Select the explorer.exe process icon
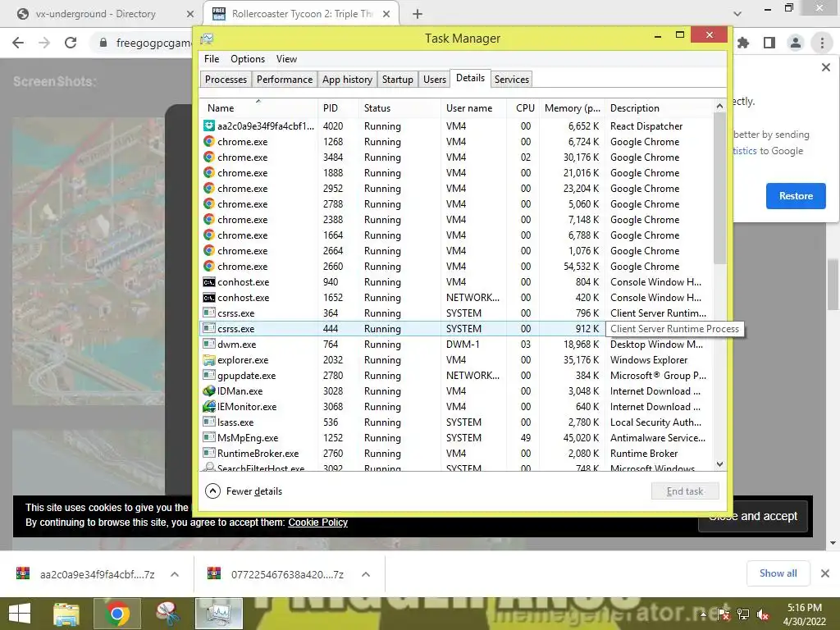The image size is (840, 630). coord(209,360)
